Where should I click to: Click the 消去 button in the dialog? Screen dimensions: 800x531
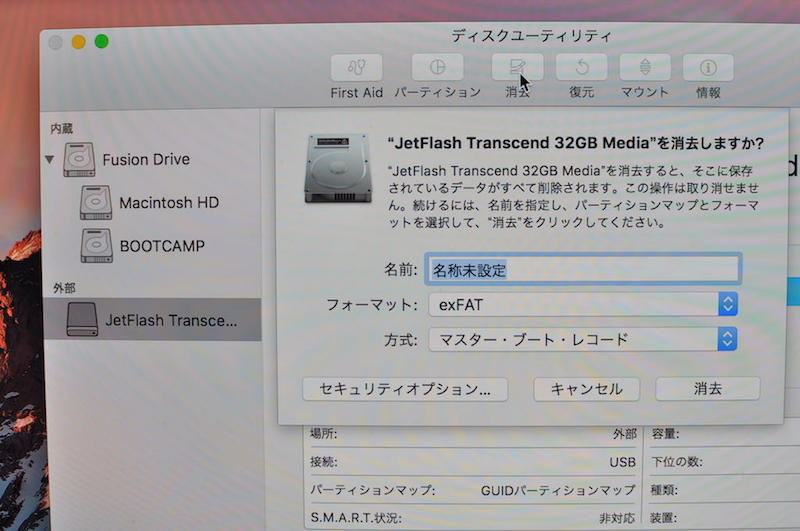[708, 389]
